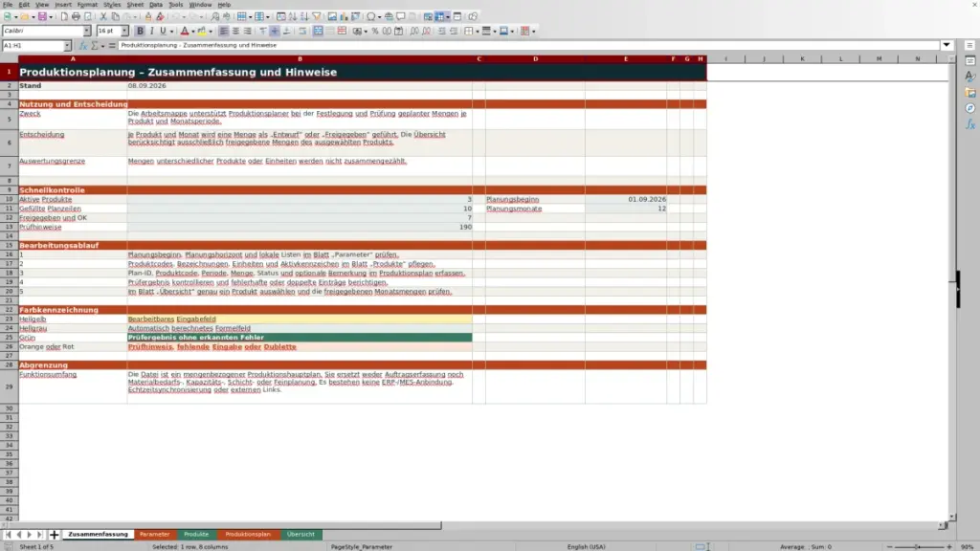Click the add new sheet plus icon
The width and height of the screenshot is (980, 551).
pos(55,534)
